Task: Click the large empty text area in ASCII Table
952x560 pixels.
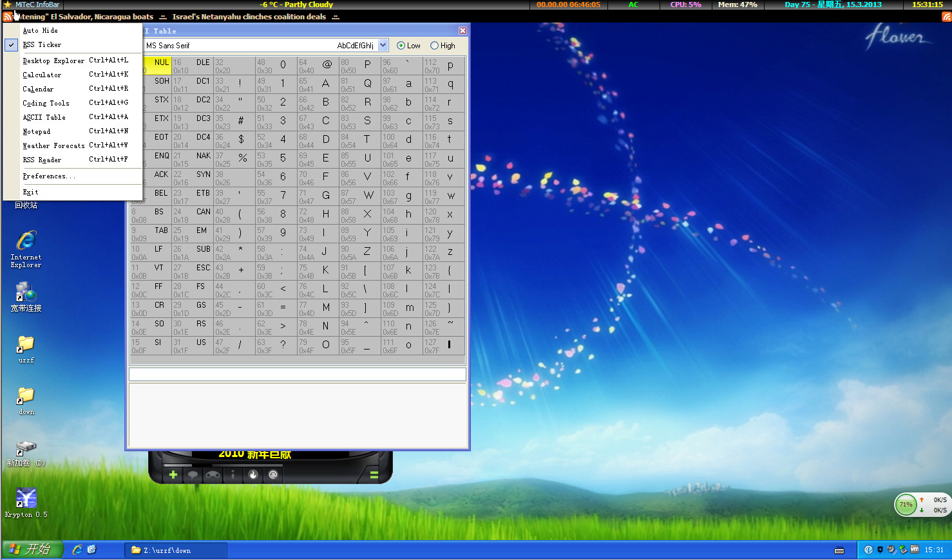Action: tap(298, 415)
